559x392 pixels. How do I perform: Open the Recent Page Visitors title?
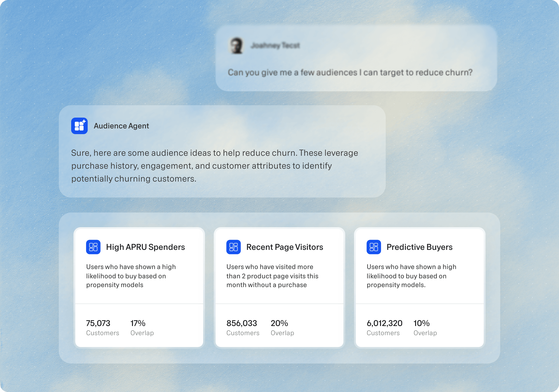tap(285, 247)
